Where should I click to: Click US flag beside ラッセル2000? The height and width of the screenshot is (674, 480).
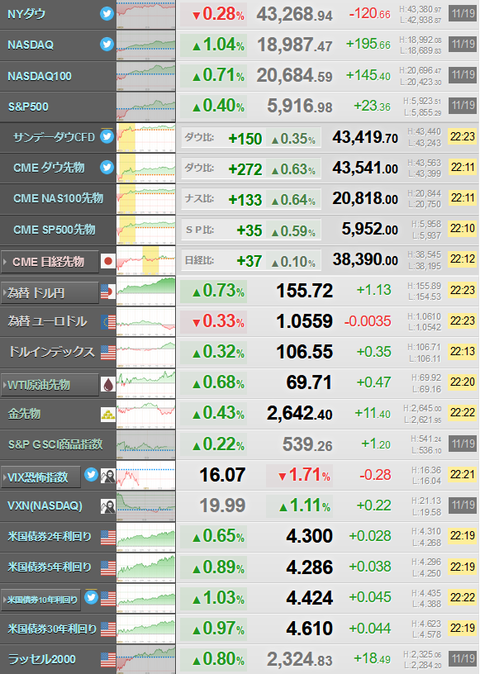108,660
